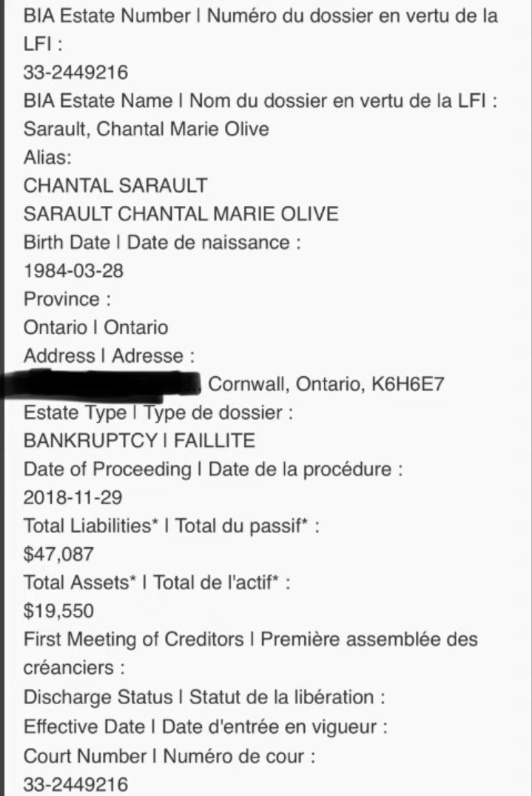Select the Total Assets label
The image size is (532, 796).
point(157,582)
